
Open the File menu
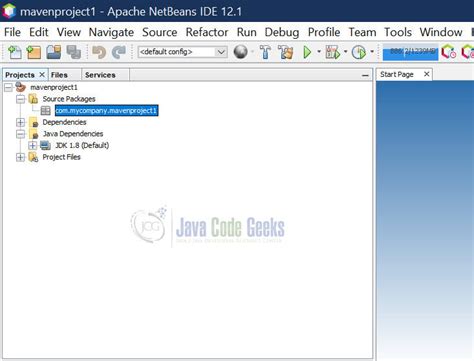click(x=12, y=32)
